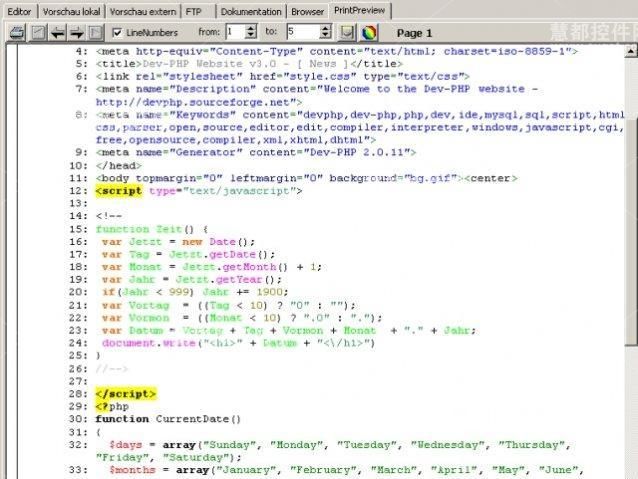Click the first page icon
Image resolution: width=638 pixels, height=479 pixels.
[x=38, y=33]
